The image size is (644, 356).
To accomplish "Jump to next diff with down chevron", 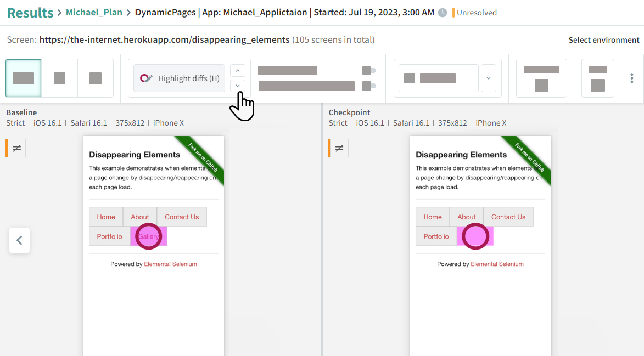I will [237, 86].
